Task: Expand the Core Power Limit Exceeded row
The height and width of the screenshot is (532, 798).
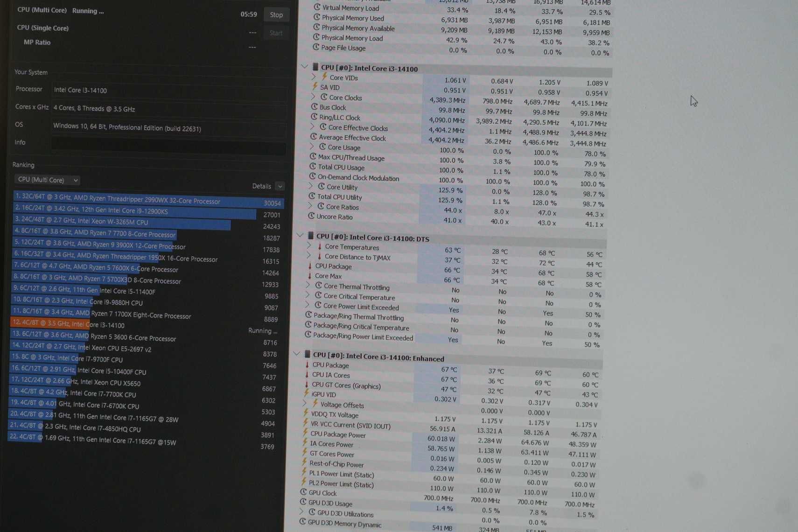Action: (x=308, y=305)
